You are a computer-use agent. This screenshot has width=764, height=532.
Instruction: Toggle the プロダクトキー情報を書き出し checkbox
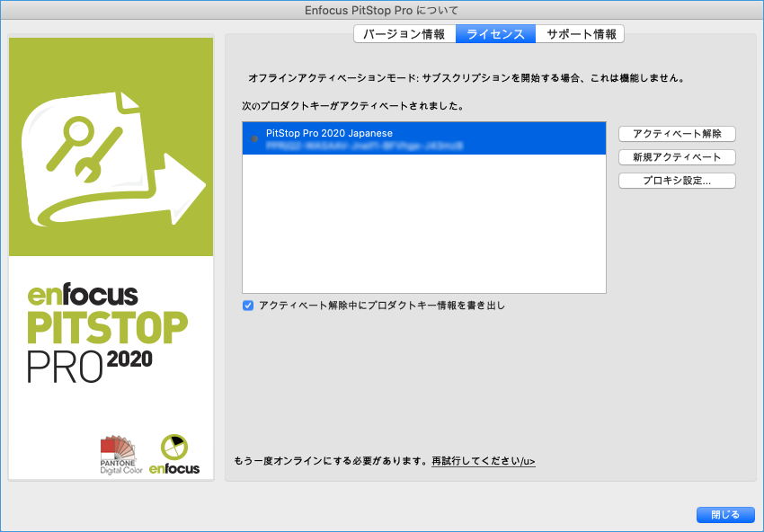(x=248, y=306)
